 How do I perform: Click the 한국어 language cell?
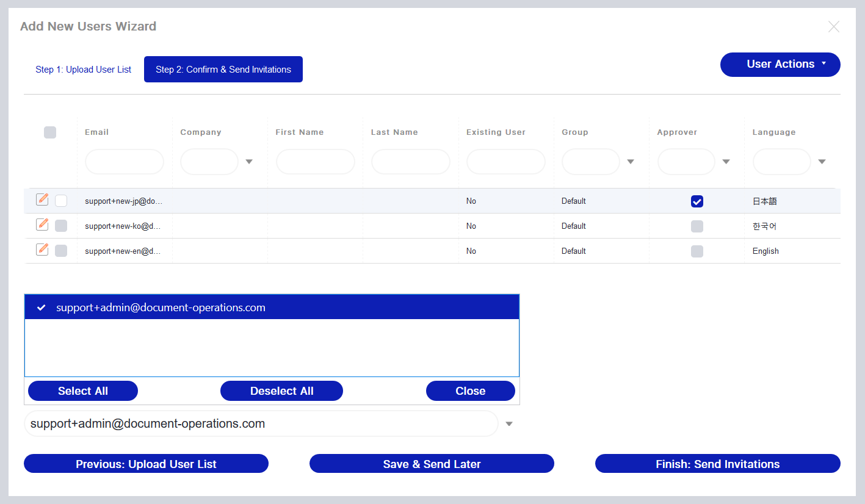[765, 226]
